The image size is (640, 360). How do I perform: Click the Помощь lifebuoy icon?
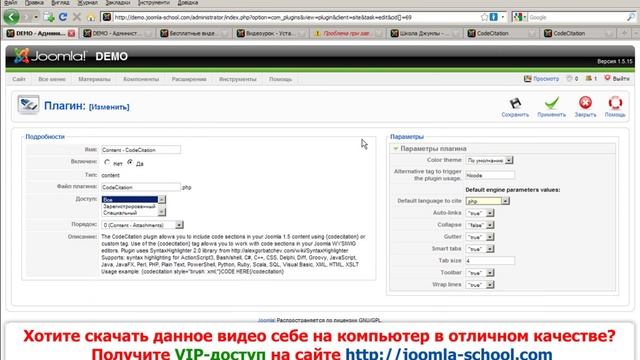pos(615,103)
